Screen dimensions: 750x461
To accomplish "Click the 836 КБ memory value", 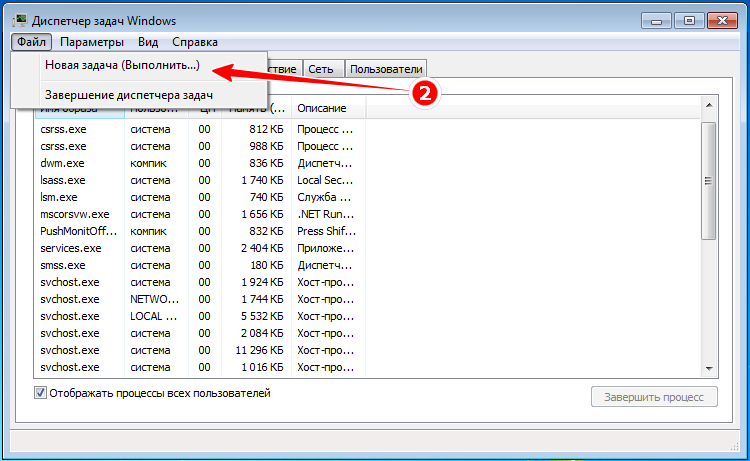I will point(266,163).
